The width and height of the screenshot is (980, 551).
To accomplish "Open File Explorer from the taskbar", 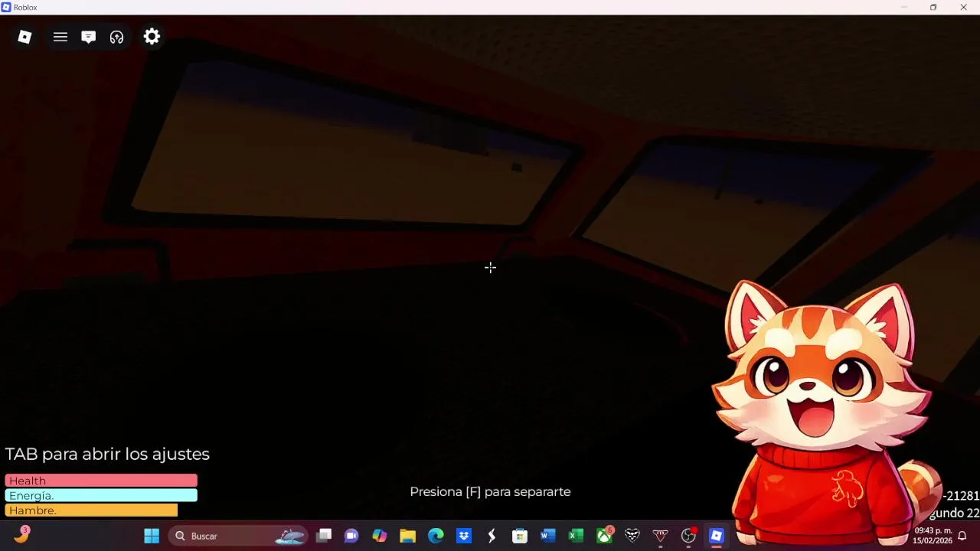I will [x=407, y=536].
